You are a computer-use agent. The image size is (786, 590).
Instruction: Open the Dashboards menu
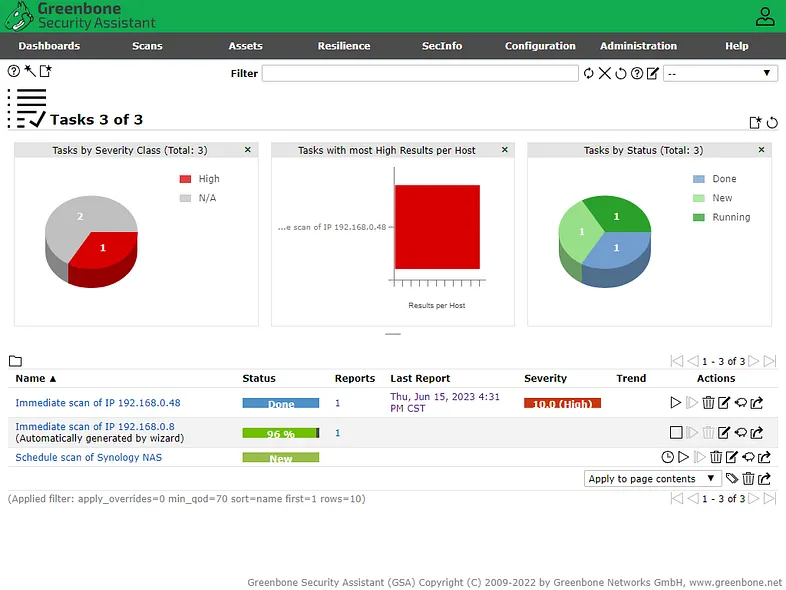point(49,46)
